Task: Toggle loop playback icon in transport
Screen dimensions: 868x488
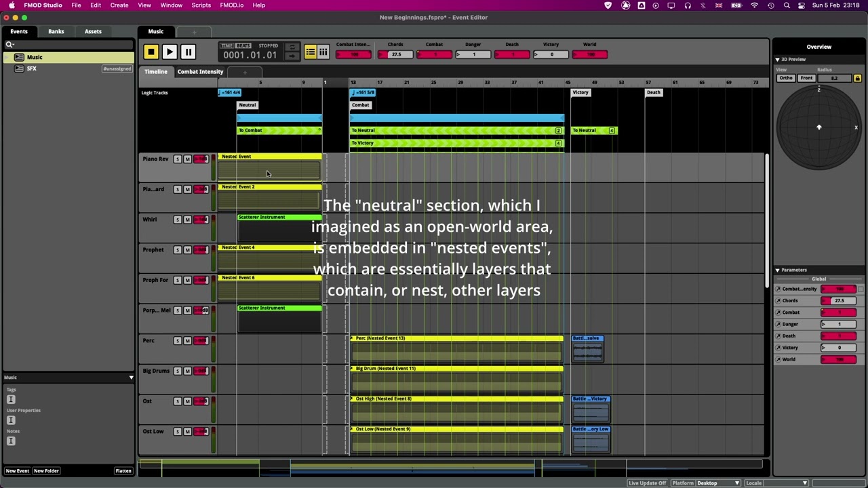Action: (292, 47)
